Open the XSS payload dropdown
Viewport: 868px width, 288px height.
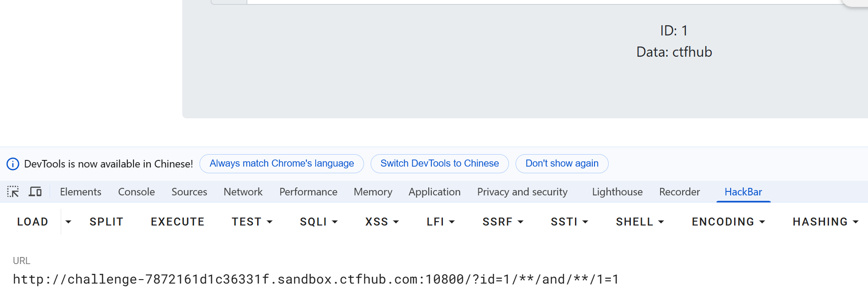[382, 222]
